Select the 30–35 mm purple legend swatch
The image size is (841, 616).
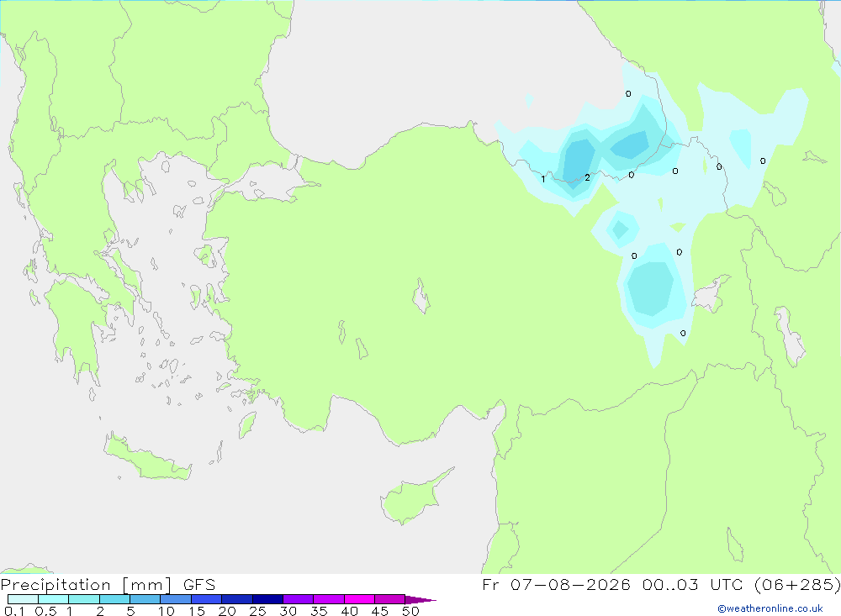click(x=299, y=599)
